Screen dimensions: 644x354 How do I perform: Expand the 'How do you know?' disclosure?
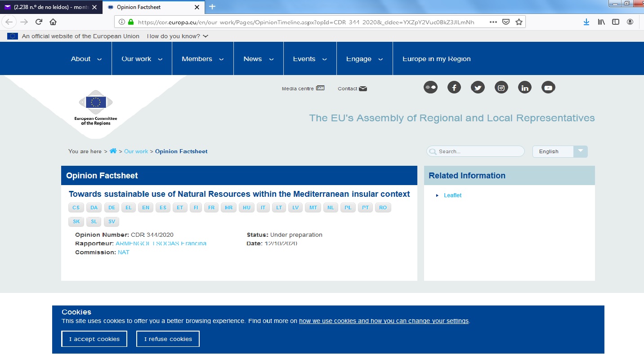pos(178,36)
